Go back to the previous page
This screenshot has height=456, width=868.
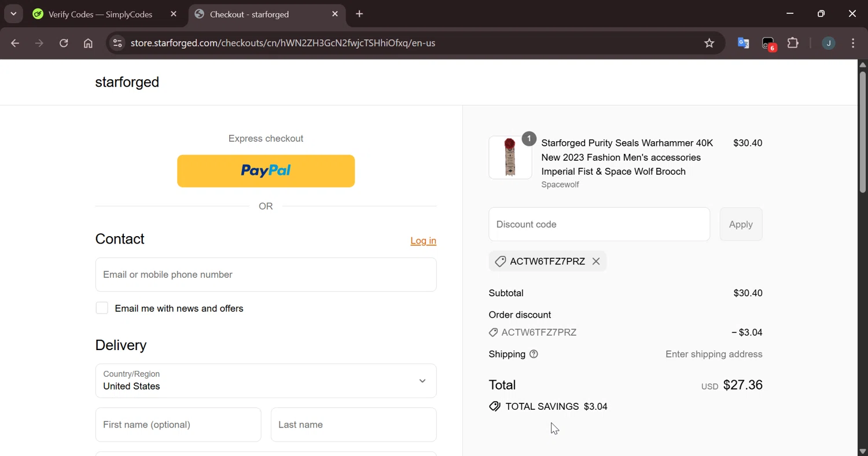(x=15, y=43)
